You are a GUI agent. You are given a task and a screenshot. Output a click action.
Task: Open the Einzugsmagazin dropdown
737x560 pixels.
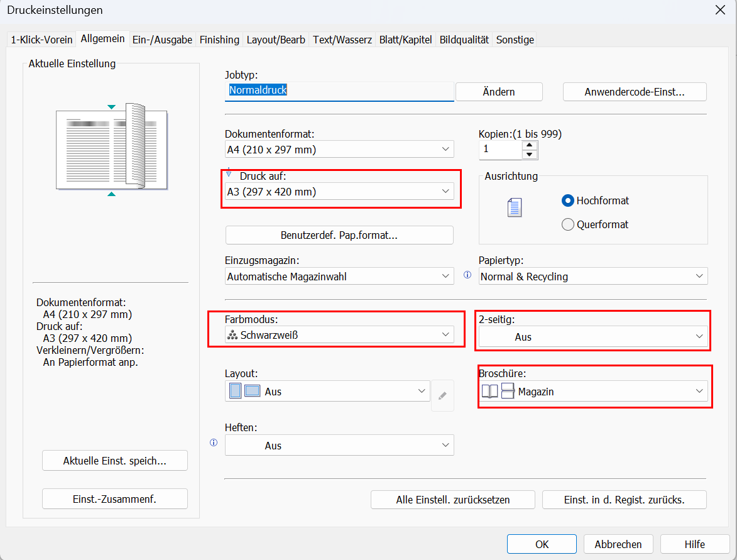click(339, 277)
